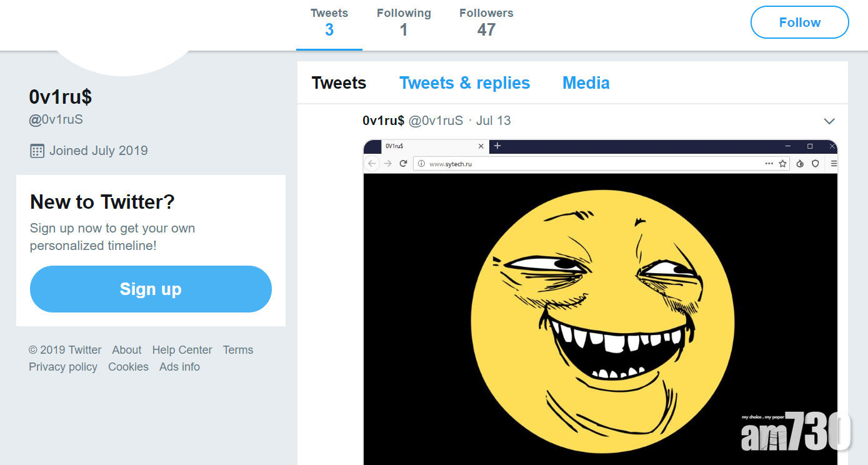The width and height of the screenshot is (868, 465).
Task: Click the Tweets timeline heading tab
Action: pos(339,83)
